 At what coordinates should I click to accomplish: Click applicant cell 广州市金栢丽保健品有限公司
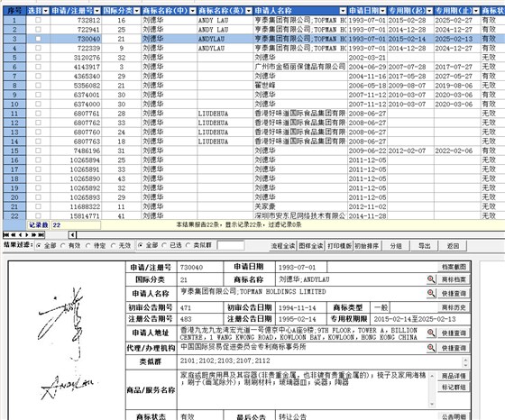click(x=299, y=67)
